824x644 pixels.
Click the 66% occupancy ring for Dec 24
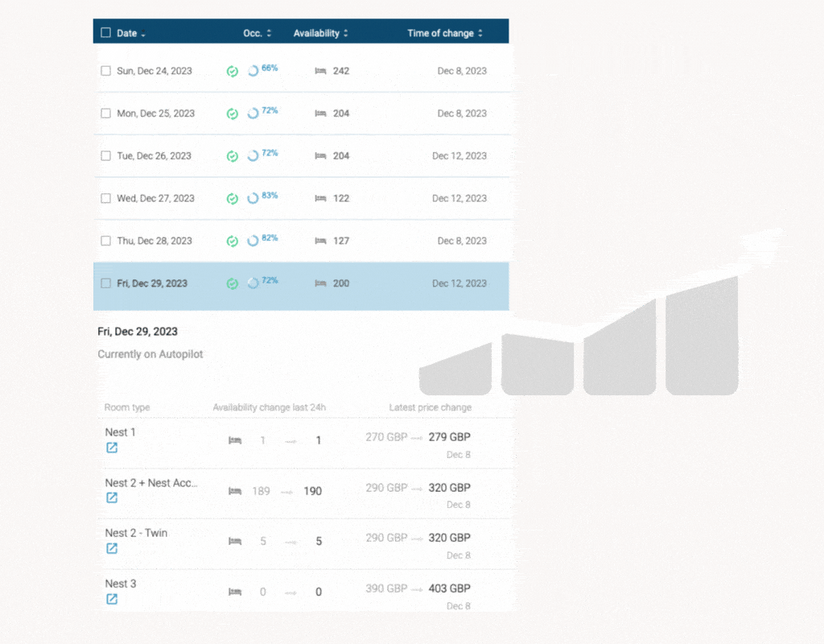252,69
